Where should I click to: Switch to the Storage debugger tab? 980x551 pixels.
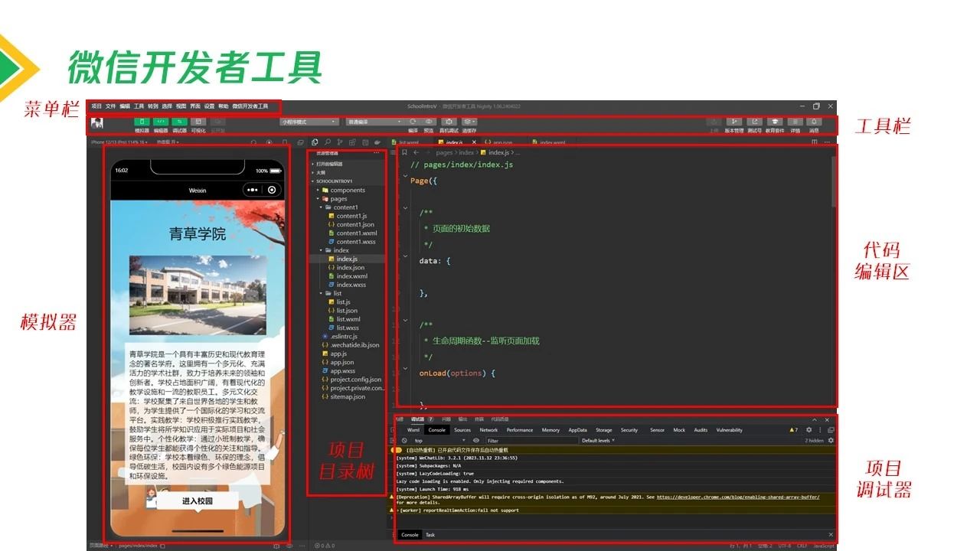tap(604, 430)
